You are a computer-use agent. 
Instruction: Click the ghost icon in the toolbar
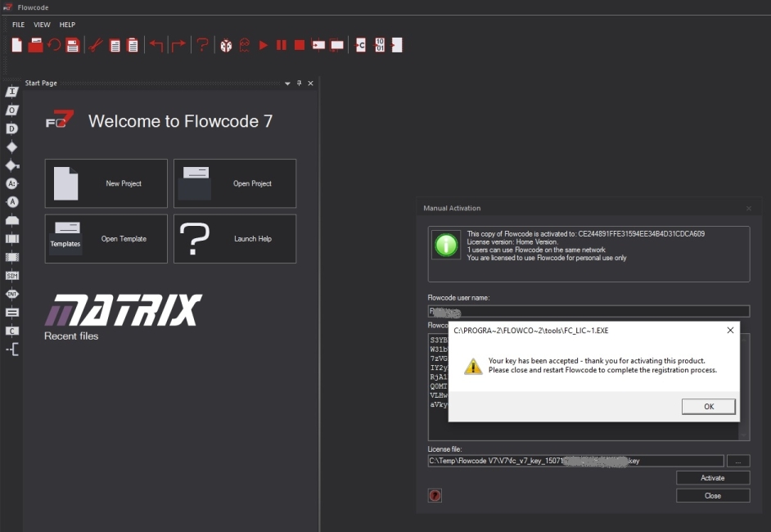click(245, 45)
